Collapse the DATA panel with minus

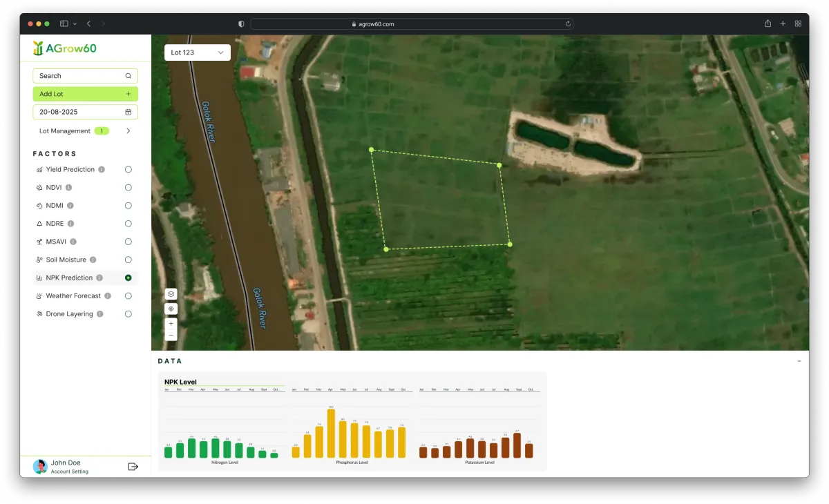click(x=799, y=361)
